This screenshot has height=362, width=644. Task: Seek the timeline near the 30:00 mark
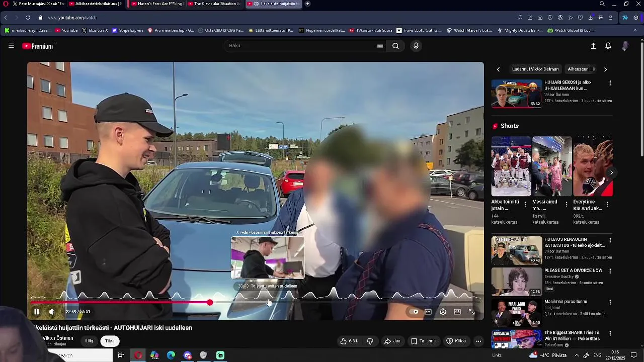[269, 302]
